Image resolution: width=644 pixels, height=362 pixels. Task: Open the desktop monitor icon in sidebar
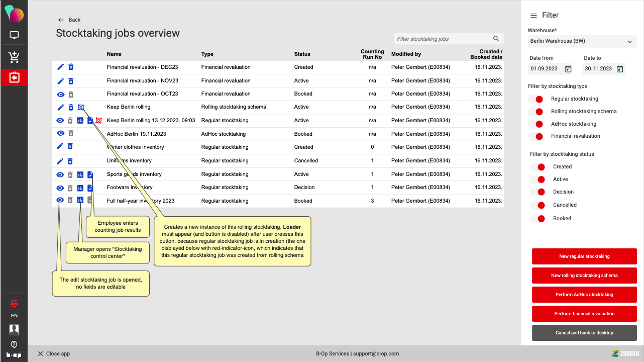pos(14,35)
